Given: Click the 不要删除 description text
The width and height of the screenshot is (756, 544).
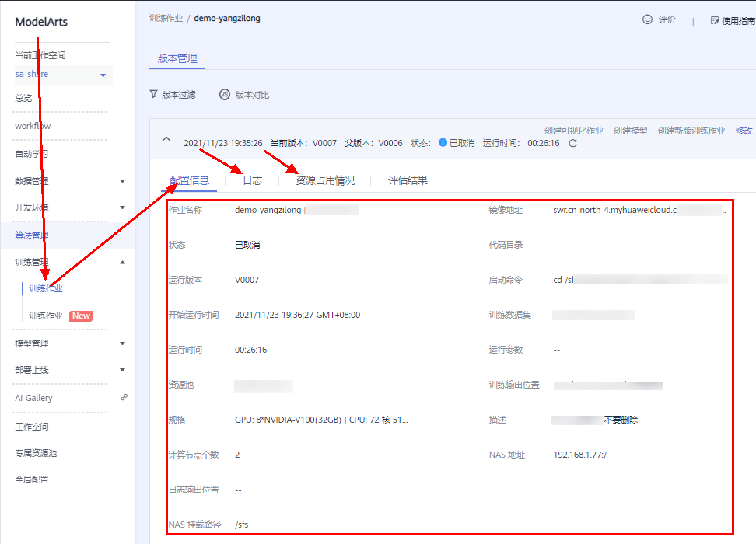Looking at the screenshot, I should 621,420.
